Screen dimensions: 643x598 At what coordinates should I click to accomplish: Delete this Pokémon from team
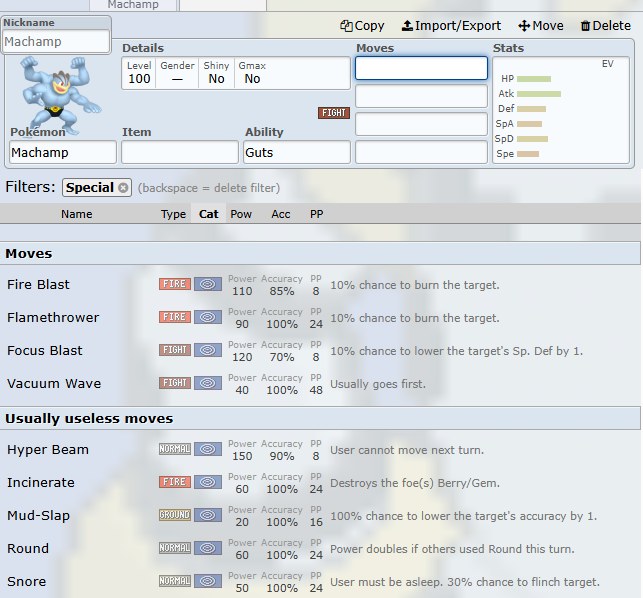(x=605, y=26)
